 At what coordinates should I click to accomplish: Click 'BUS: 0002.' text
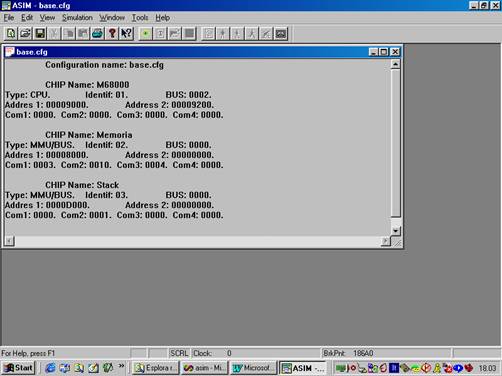[188, 95]
